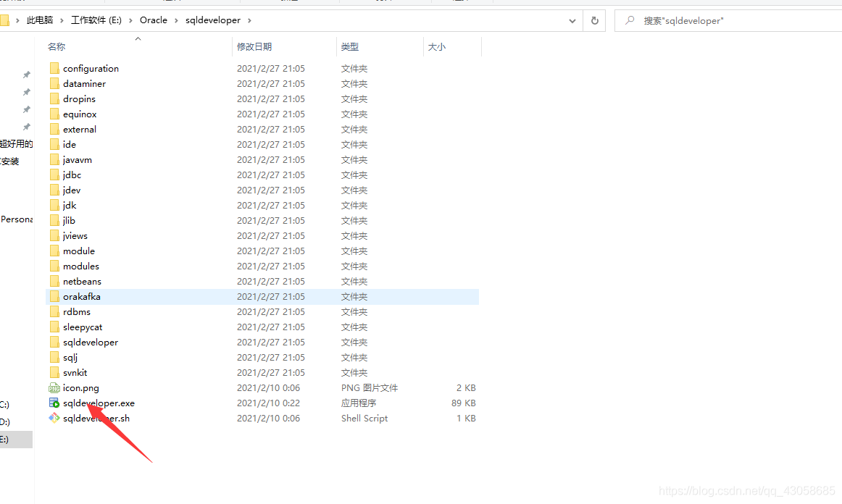842x504 pixels.
Task: Select the E: drive in navigation pane
Action: pos(16,439)
